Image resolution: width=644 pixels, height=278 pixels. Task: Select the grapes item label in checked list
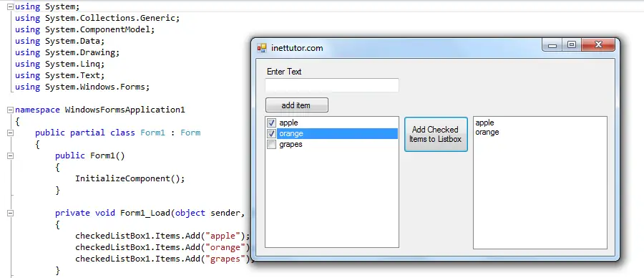click(x=291, y=144)
